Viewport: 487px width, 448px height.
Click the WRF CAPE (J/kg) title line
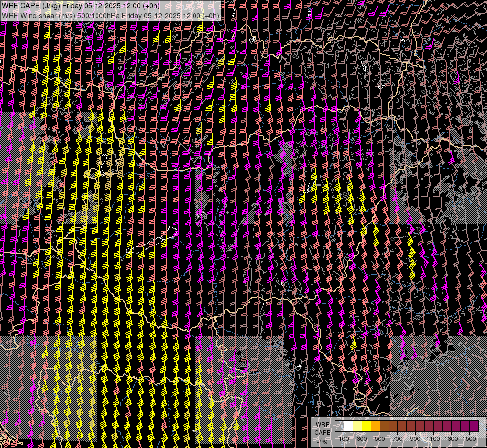81,5
